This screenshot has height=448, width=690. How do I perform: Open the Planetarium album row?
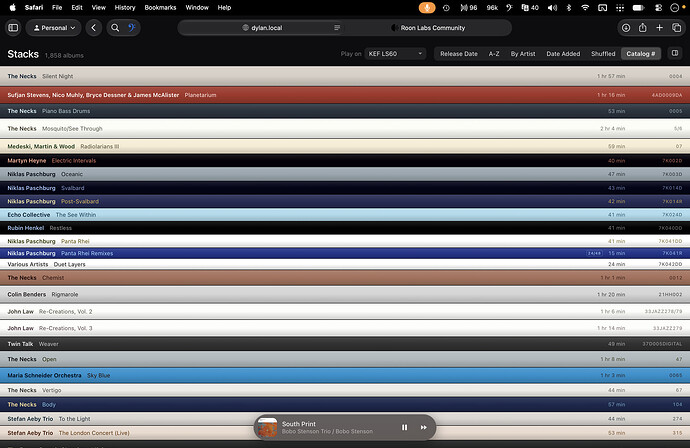[x=345, y=95]
